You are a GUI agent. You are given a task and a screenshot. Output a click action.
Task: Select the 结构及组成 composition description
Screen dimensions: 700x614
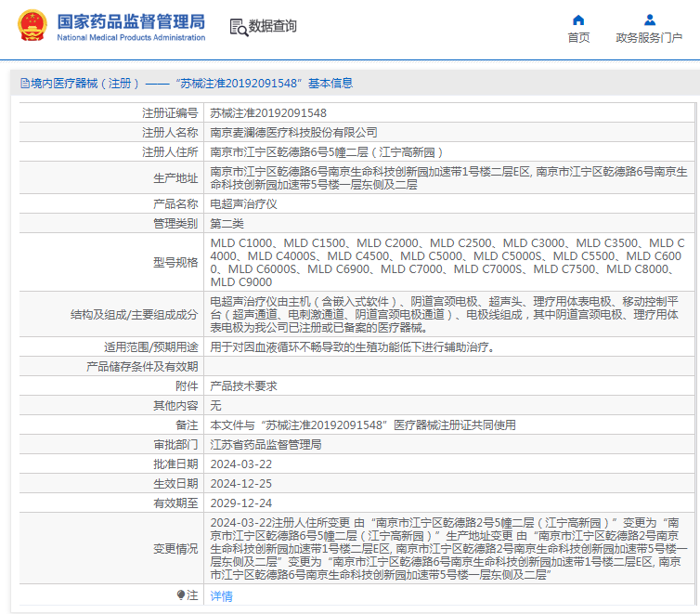(x=444, y=315)
